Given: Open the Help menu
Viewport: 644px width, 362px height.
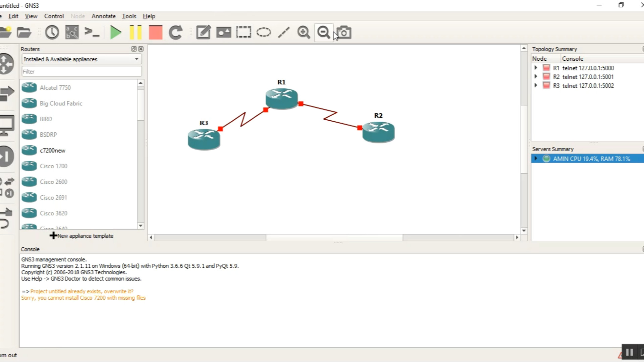Looking at the screenshot, I should (149, 16).
